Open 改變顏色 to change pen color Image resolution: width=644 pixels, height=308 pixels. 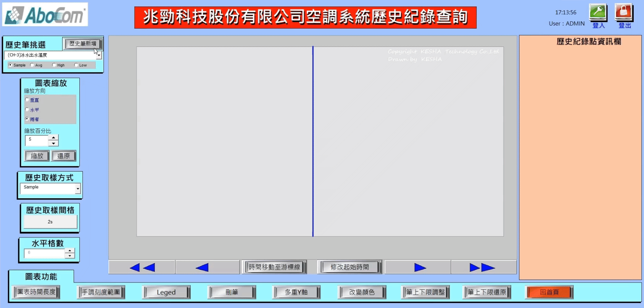tap(362, 292)
